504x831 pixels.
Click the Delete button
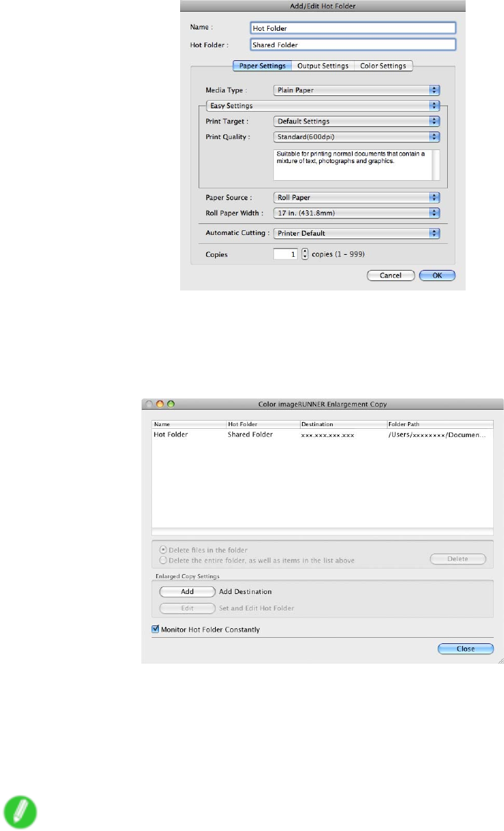click(458, 559)
